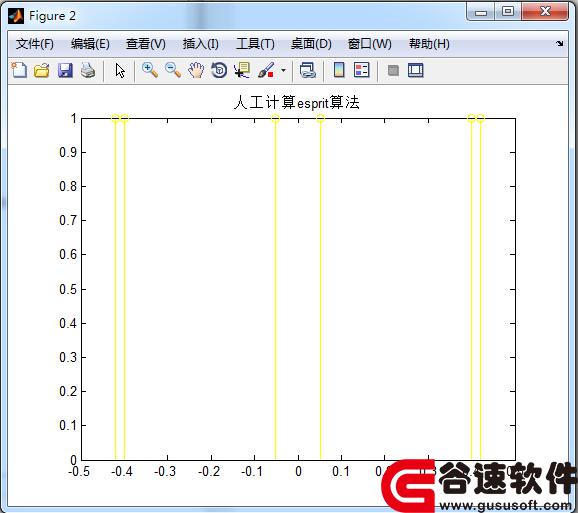
Task: Select the Data Cursor tool
Action: pos(242,70)
